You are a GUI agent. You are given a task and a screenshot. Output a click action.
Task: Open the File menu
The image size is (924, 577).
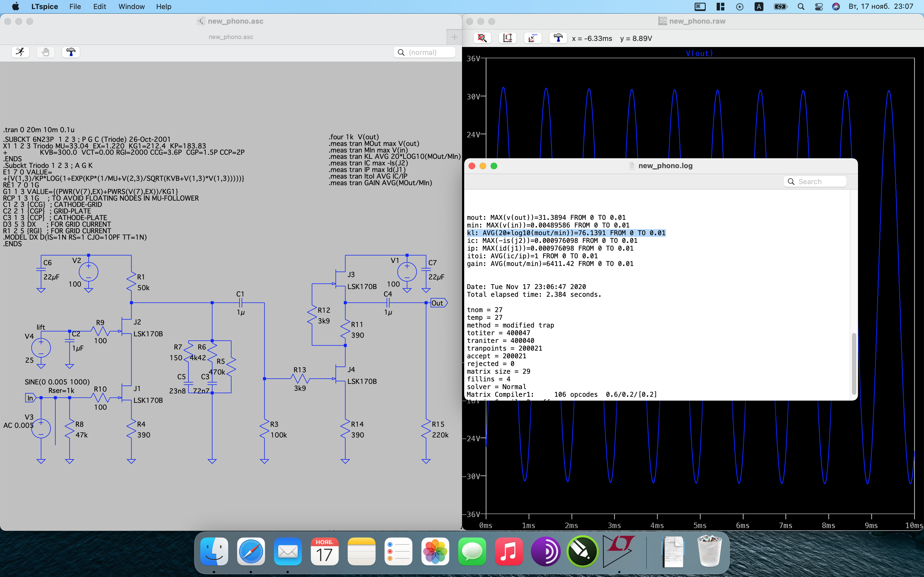click(75, 7)
